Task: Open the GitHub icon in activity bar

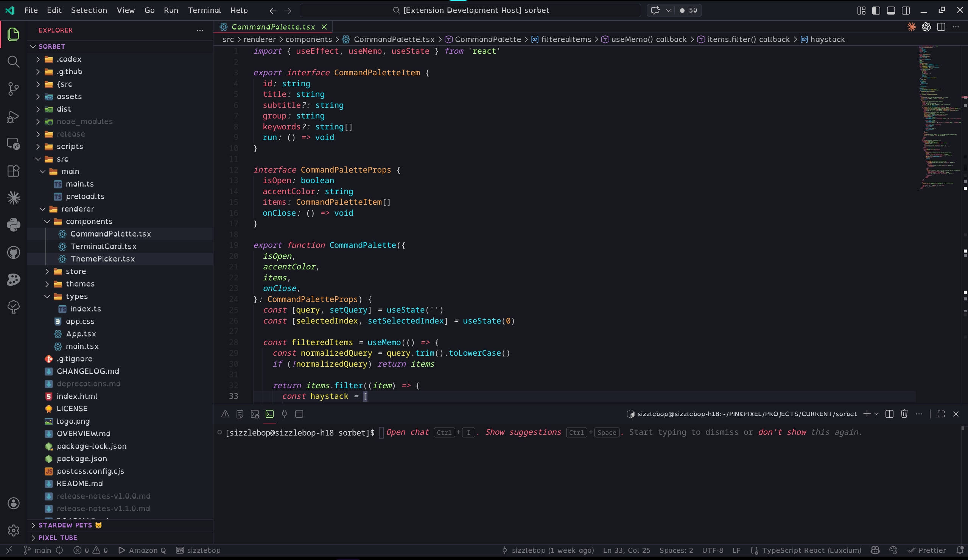Action: pyautogui.click(x=14, y=252)
